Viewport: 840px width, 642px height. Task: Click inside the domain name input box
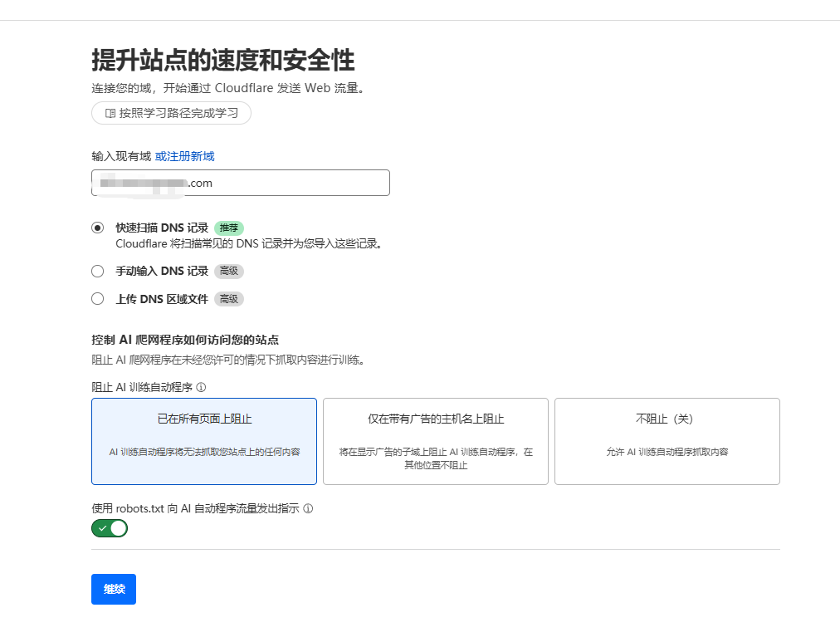[240, 183]
